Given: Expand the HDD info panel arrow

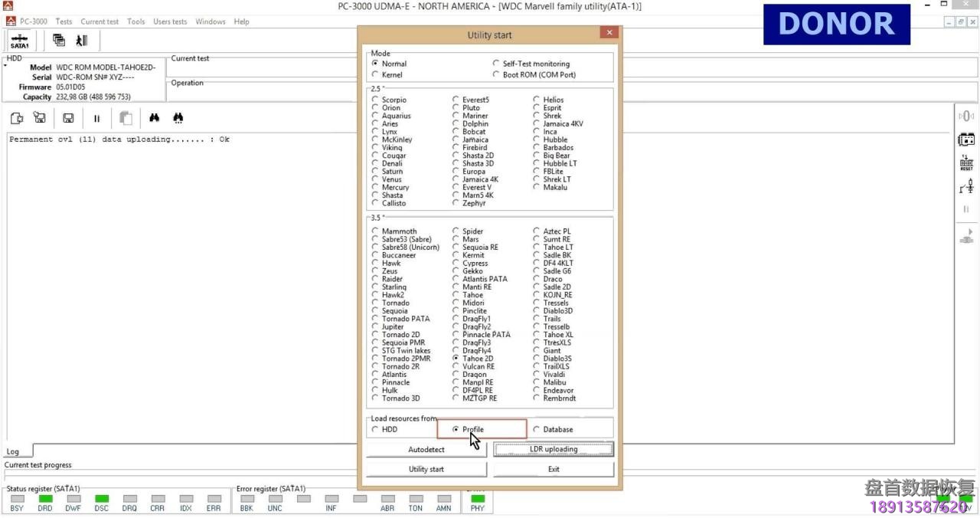Looking at the screenshot, I should pos(5,67).
